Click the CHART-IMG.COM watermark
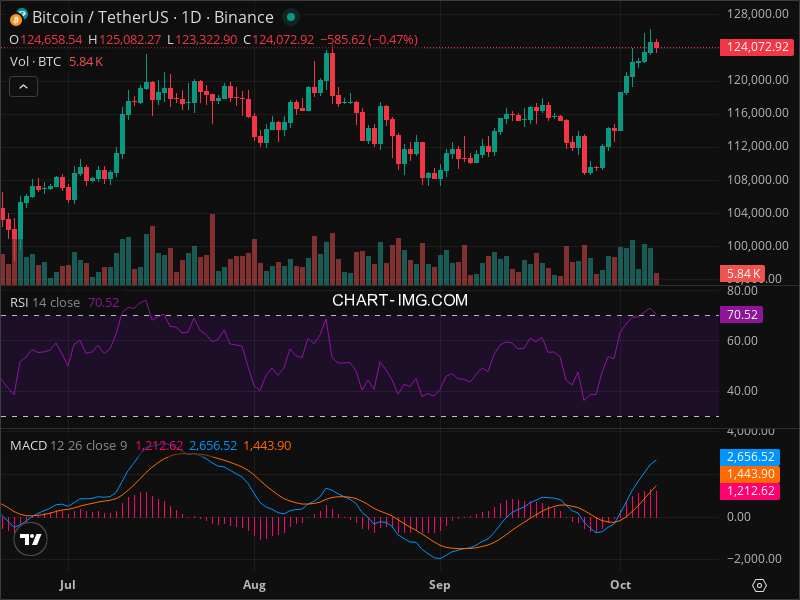Image resolution: width=800 pixels, height=600 pixels. point(400,299)
